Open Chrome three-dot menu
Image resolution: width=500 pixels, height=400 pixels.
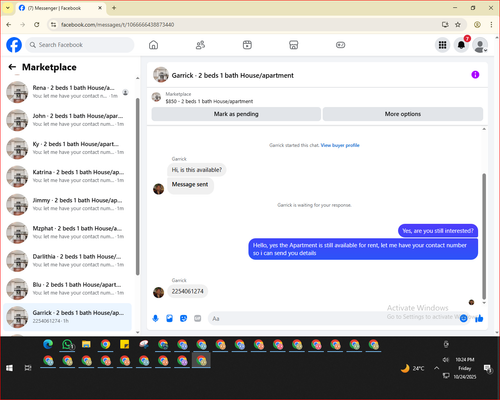pos(491,25)
